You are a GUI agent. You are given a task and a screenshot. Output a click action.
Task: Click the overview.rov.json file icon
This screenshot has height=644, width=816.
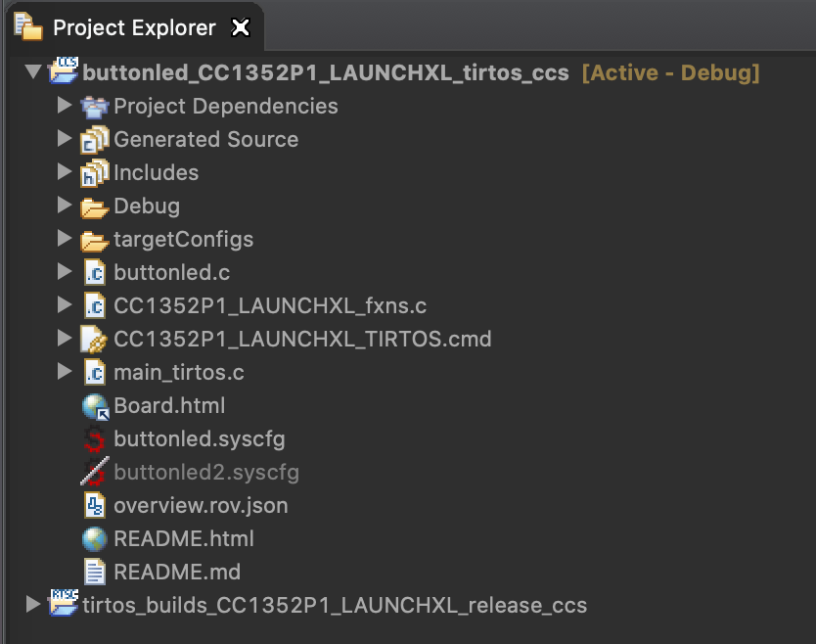[95, 506]
